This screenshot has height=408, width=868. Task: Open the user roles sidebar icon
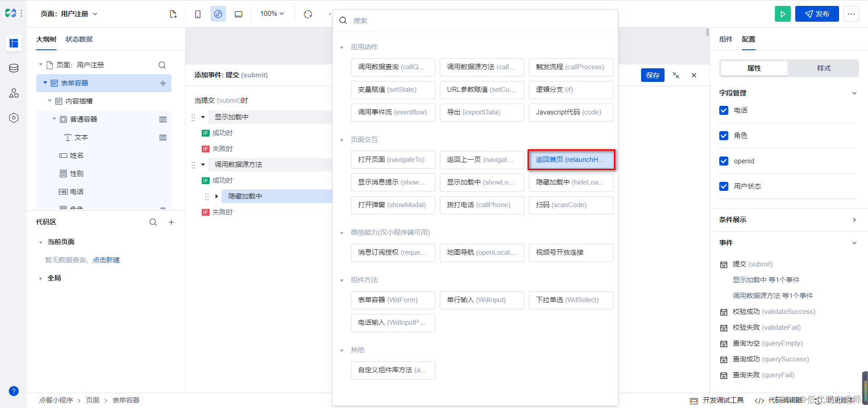(14, 93)
